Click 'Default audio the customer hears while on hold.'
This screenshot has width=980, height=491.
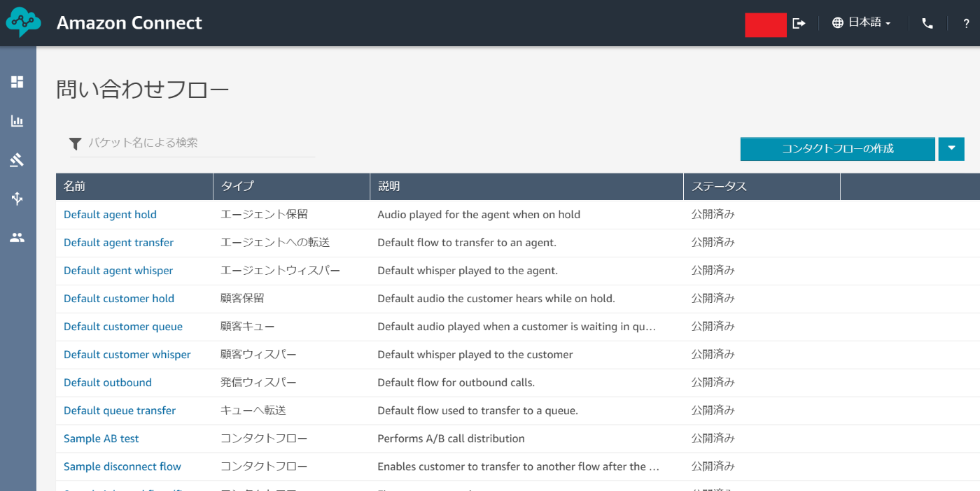[496, 299]
